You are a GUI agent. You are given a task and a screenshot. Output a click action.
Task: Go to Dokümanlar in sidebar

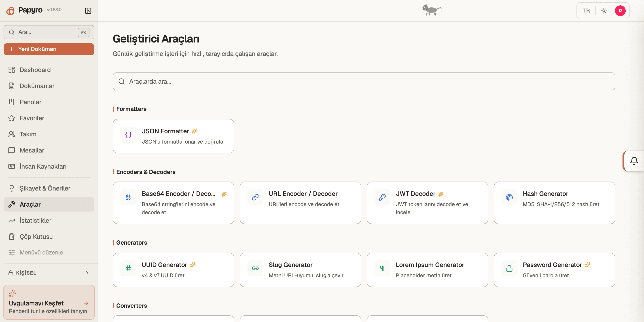49,86
